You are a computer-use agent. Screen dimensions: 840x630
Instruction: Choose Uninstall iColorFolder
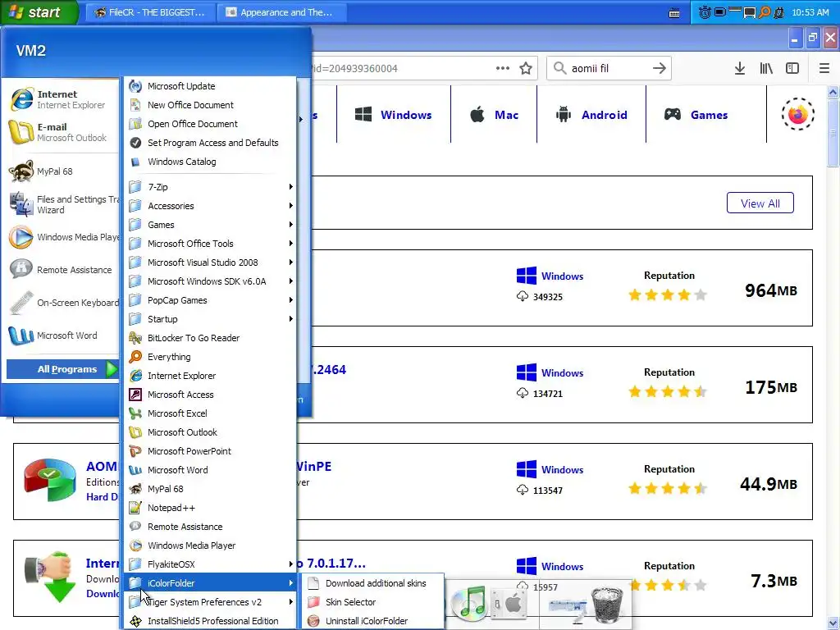[x=373, y=621]
